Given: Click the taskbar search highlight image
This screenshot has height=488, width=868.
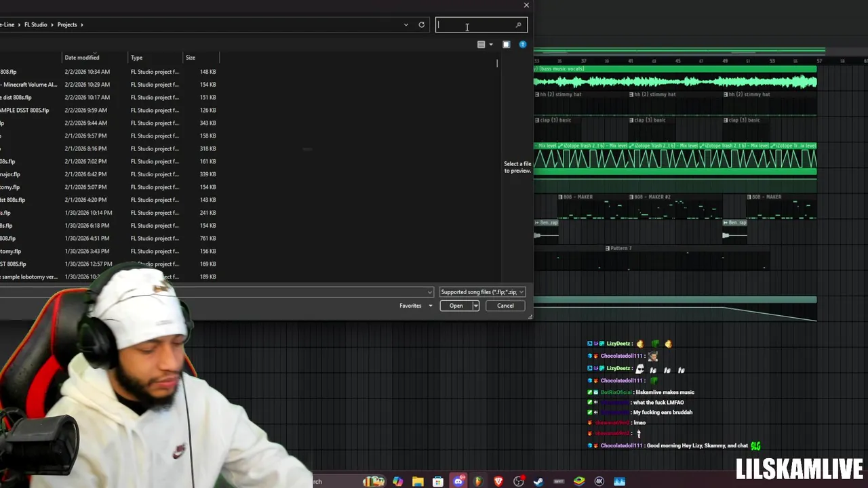Looking at the screenshot, I should pos(374,481).
